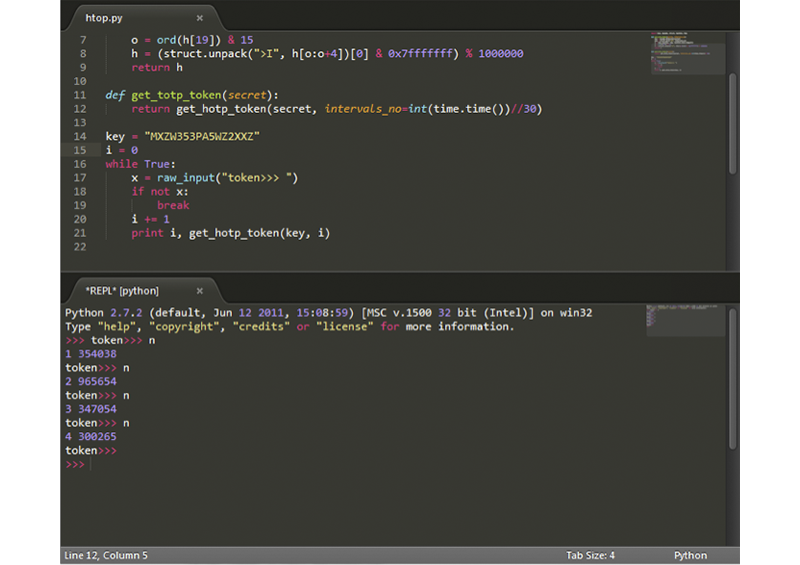Click the editor minimap of htop.py
The image size is (800, 565).
tap(687, 53)
